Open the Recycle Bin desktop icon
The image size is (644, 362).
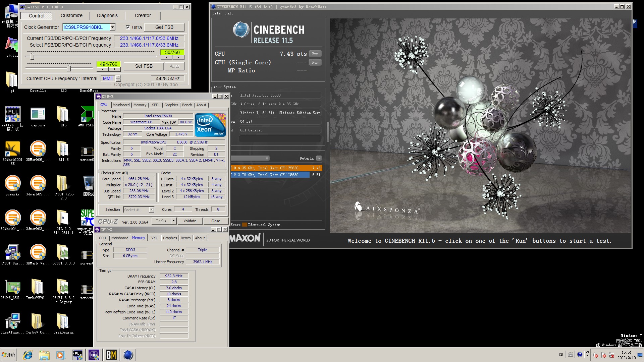[89, 186]
